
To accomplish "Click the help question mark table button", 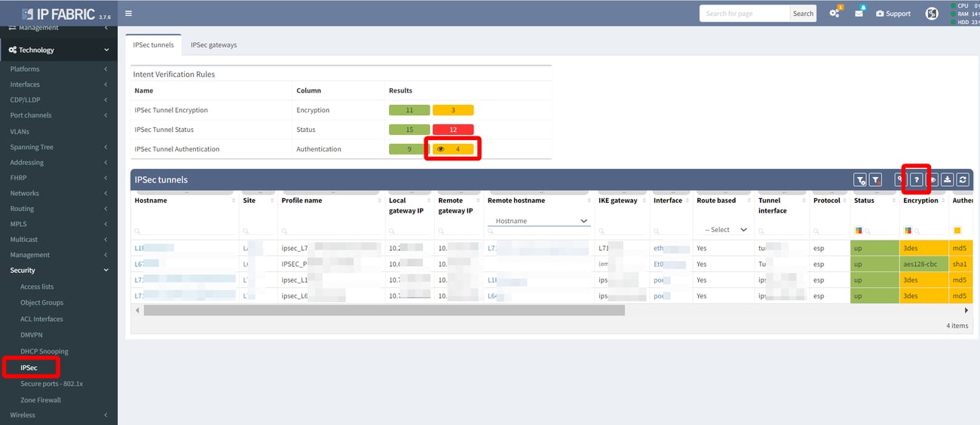I will pos(916,179).
